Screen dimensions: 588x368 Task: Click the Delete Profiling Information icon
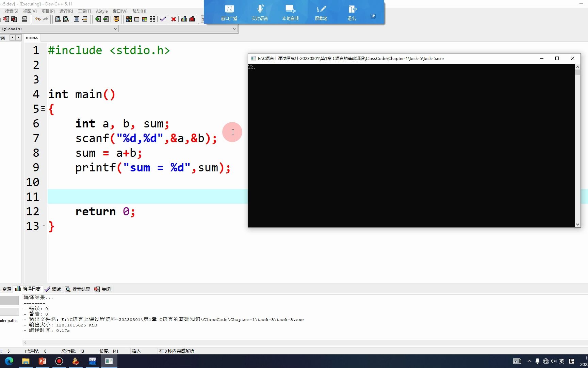[192, 19]
